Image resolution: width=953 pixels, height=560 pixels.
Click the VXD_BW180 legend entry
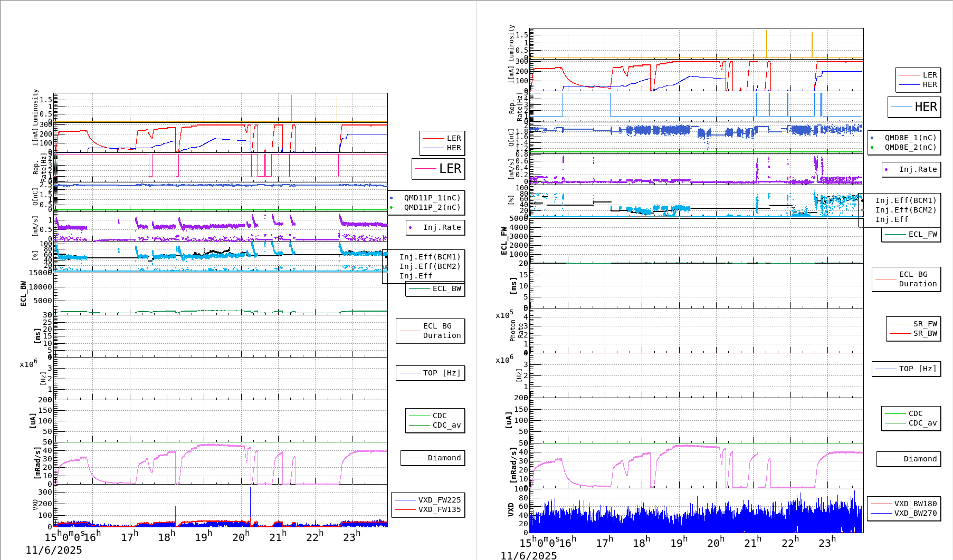pyautogui.click(x=915, y=504)
